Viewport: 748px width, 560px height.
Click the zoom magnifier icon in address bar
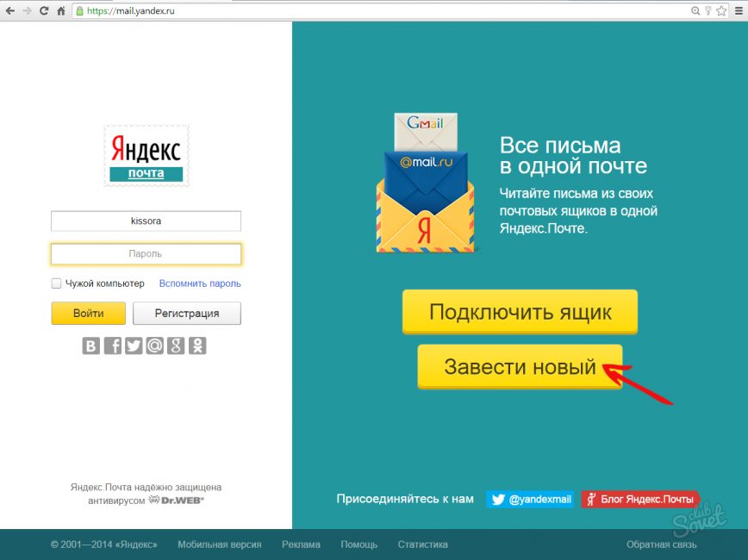(695, 10)
